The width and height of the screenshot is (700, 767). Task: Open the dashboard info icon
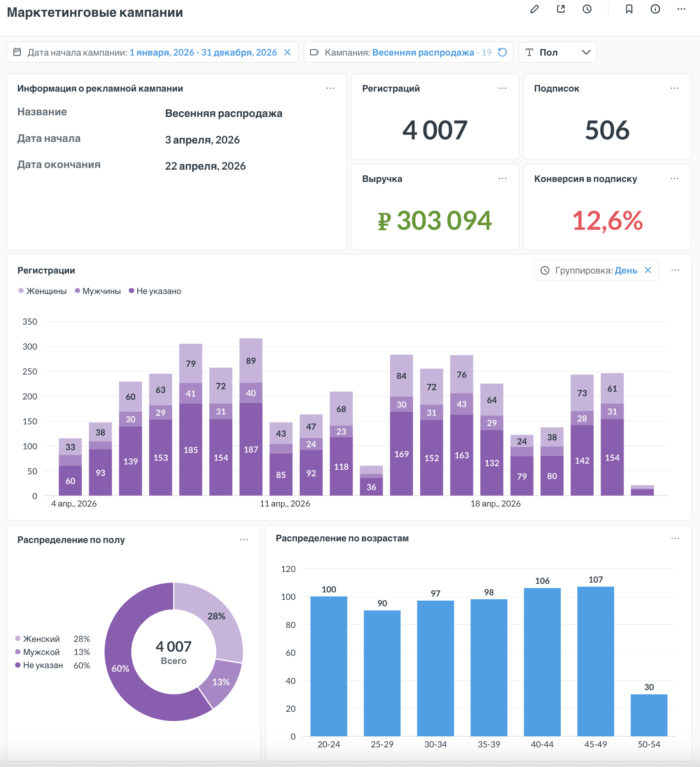[655, 9]
